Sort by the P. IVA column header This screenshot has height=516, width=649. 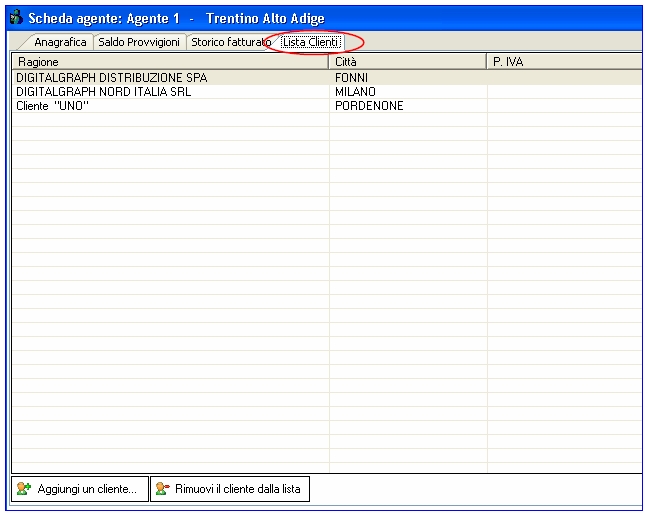pos(565,62)
